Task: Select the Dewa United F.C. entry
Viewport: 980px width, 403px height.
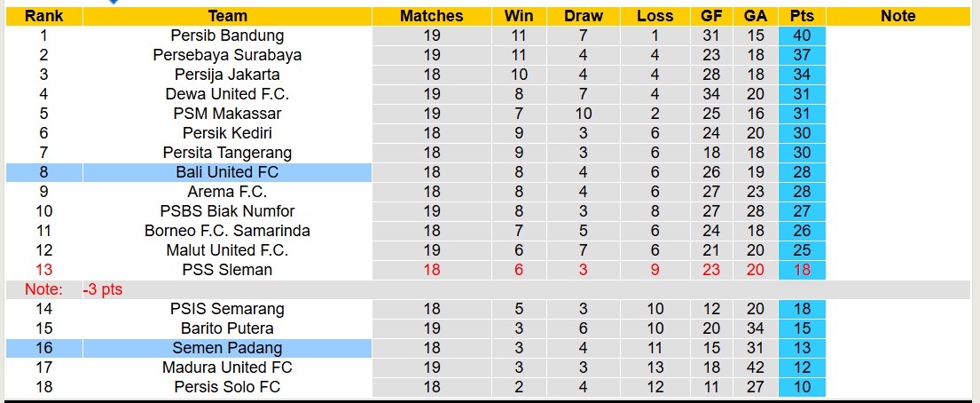Action: [x=227, y=94]
